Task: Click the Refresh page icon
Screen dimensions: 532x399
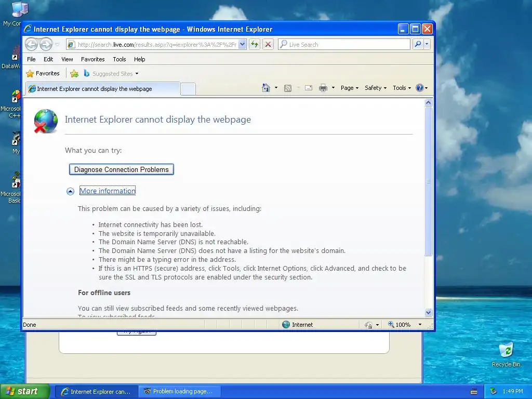Action: (255, 45)
